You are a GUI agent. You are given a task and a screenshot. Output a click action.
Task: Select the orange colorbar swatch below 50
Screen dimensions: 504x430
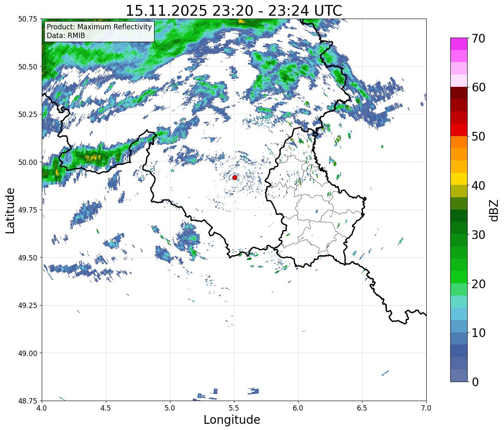459,142
